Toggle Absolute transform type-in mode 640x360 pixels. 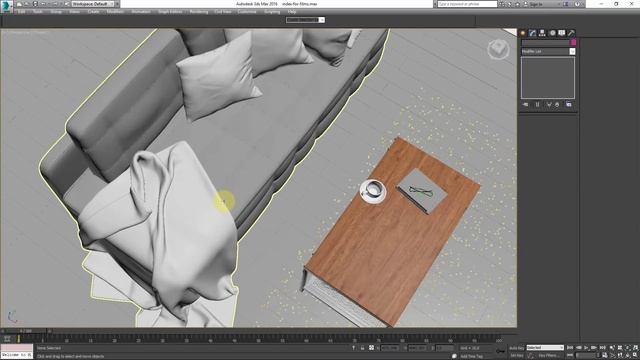pos(371,348)
